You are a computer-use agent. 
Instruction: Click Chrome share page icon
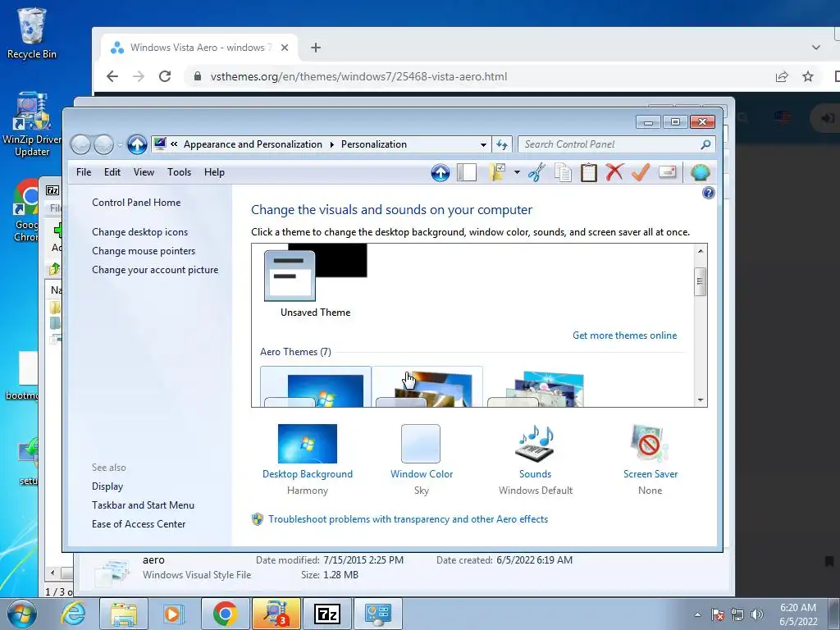tap(782, 76)
